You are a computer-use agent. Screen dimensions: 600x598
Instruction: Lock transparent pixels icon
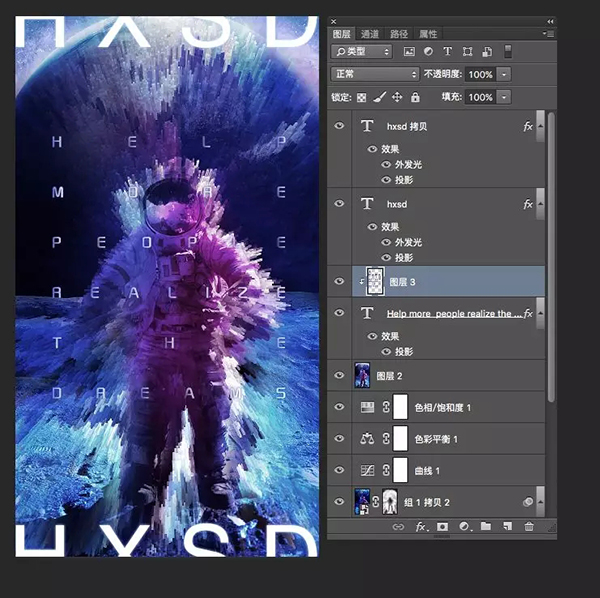coord(361,98)
